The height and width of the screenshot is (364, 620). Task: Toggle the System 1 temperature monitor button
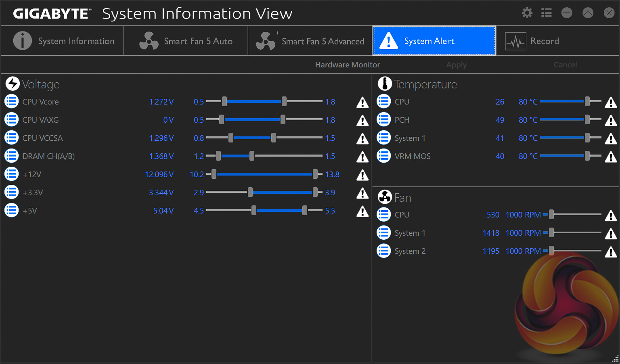pos(384,138)
